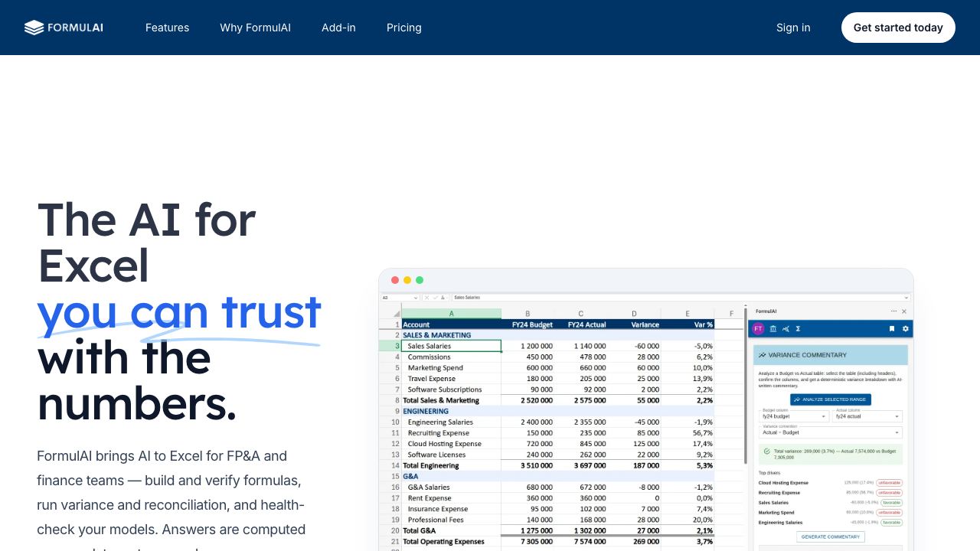Expand the formula bar with its chevron
The image size is (980, 551).
coord(906,298)
